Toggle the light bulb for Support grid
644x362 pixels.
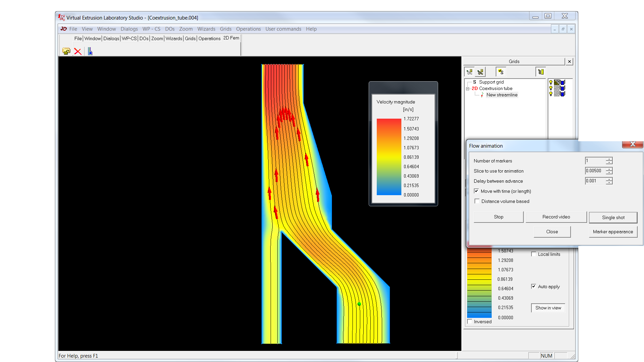551,82
